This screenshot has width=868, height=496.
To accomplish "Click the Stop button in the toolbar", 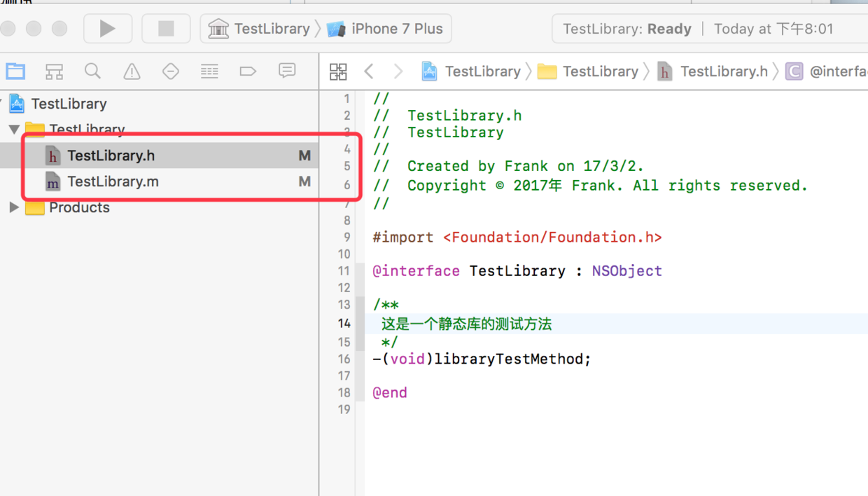I will [166, 29].
